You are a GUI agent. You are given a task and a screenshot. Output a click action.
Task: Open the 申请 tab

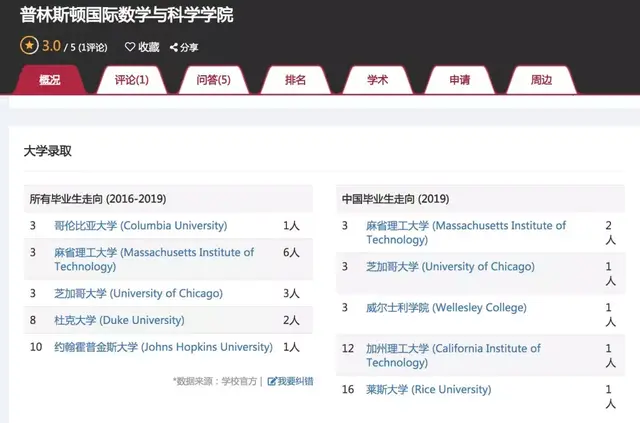[460, 80]
